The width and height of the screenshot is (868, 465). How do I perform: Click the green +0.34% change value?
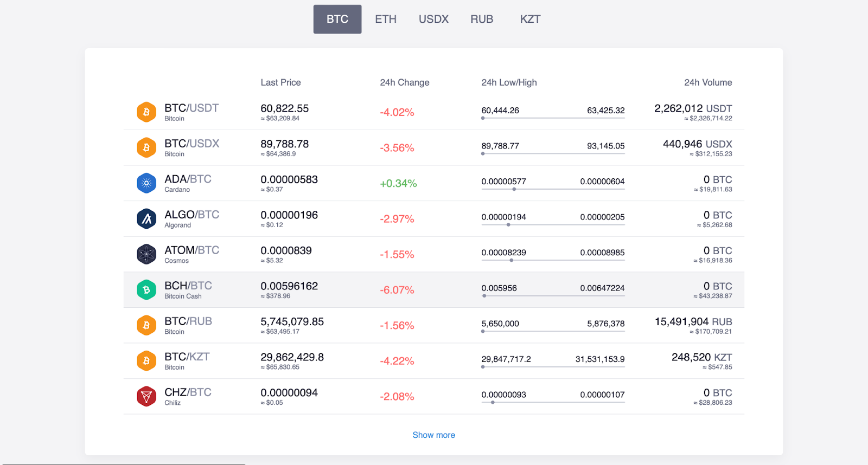tap(398, 183)
